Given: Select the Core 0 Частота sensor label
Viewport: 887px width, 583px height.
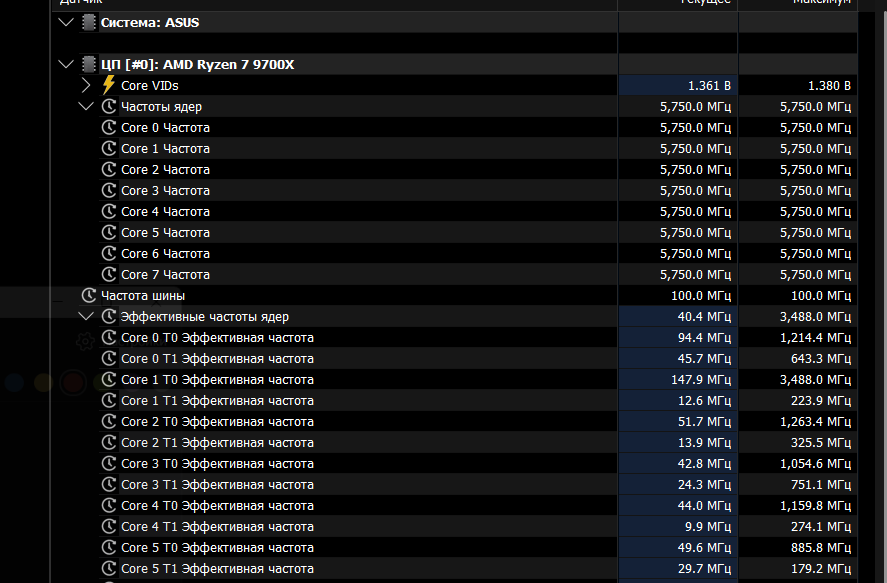Looking at the screenshot, I should point(165,127).
